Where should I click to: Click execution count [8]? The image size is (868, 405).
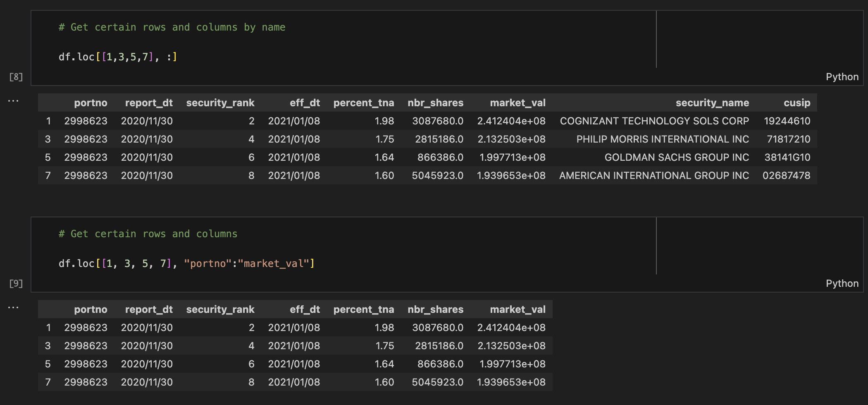pyautogui.click(x=16, y=77)
